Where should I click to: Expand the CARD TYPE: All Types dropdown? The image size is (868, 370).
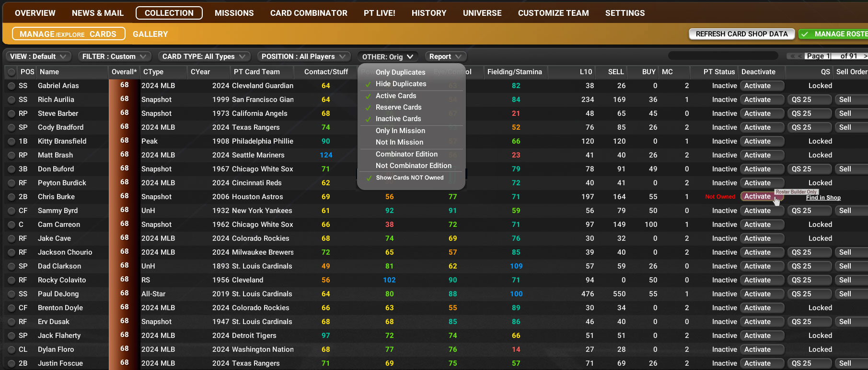coord(204,56)
